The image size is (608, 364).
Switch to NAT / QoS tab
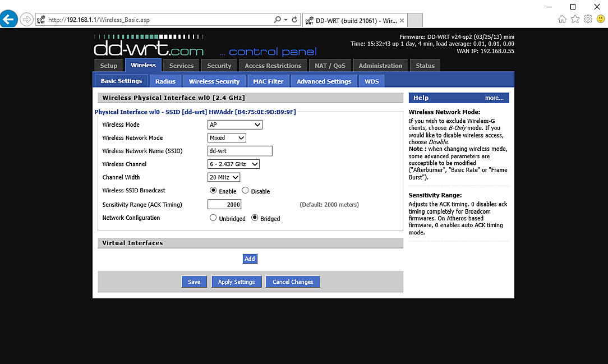point(330,66)
